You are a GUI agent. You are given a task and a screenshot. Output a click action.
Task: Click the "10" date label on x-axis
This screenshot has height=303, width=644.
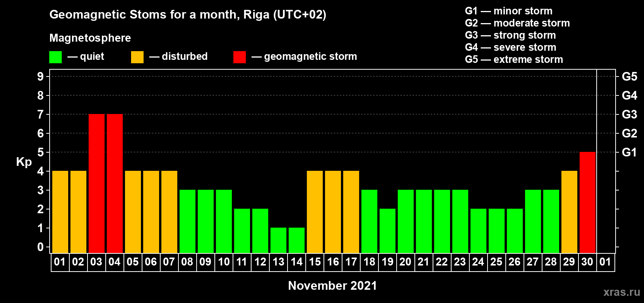click(224, 262)
